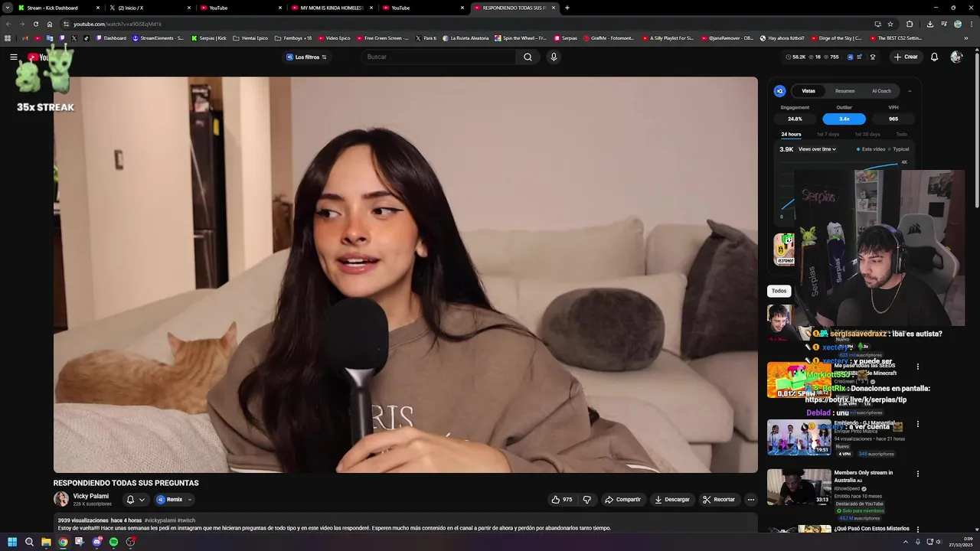Image resolution: width=980 pixels, height=551 pixels.
Task: Open the Spin the Wheel bookmark
Action: tap(521, 37)
